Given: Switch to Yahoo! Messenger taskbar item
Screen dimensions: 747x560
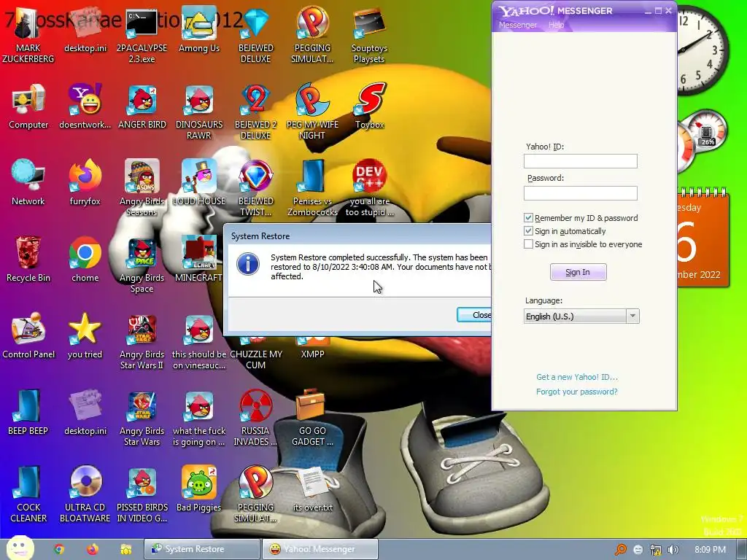Looking at the screenshot, I should click(x=320, y=549).
